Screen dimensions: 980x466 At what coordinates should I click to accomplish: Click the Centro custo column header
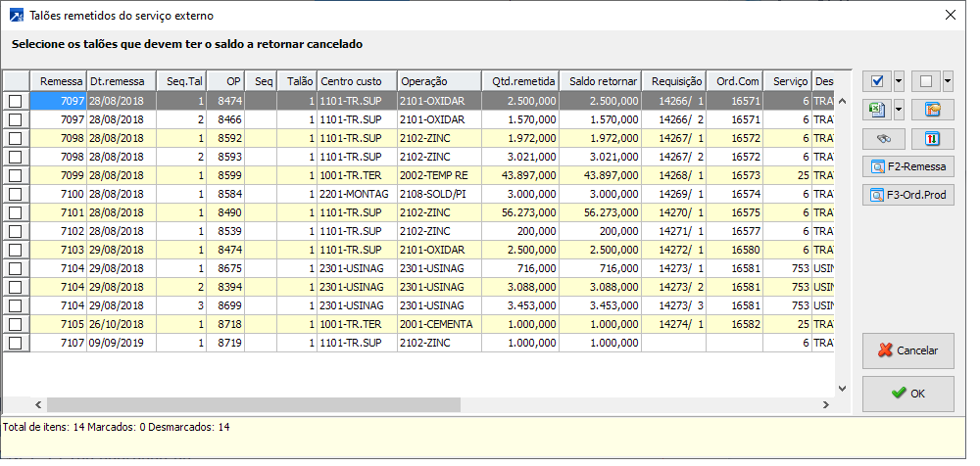(x=356, y=81)
